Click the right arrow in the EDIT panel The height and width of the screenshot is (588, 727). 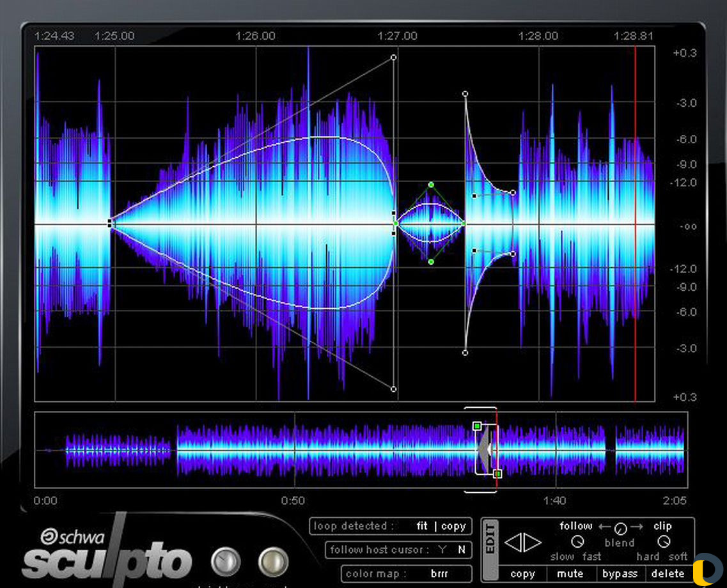click(533, 543)
